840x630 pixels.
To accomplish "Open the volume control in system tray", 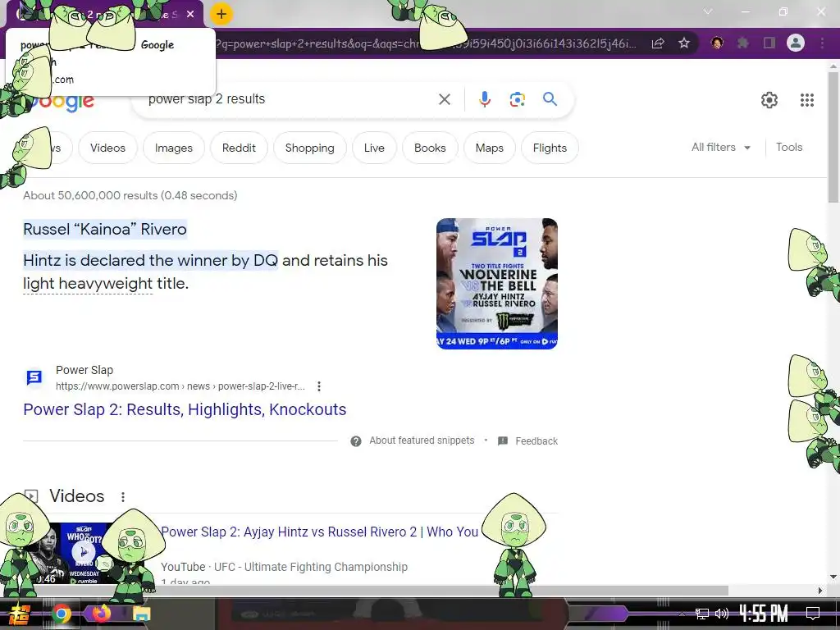I will click(722, 614).
